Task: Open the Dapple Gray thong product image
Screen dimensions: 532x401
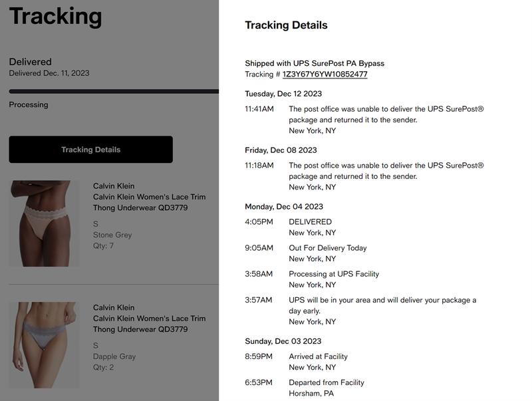Action: tap(44, 345)
